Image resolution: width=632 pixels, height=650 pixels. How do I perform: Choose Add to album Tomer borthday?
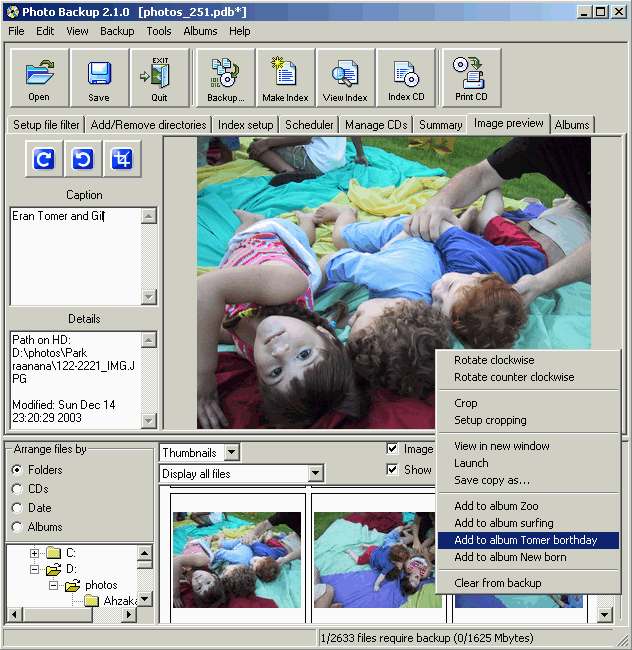[525, 540]
